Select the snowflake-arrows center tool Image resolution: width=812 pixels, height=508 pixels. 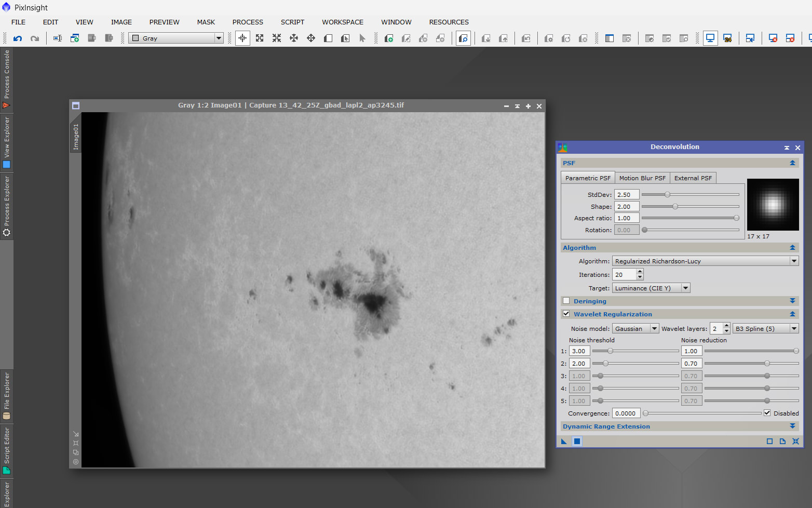294,38
